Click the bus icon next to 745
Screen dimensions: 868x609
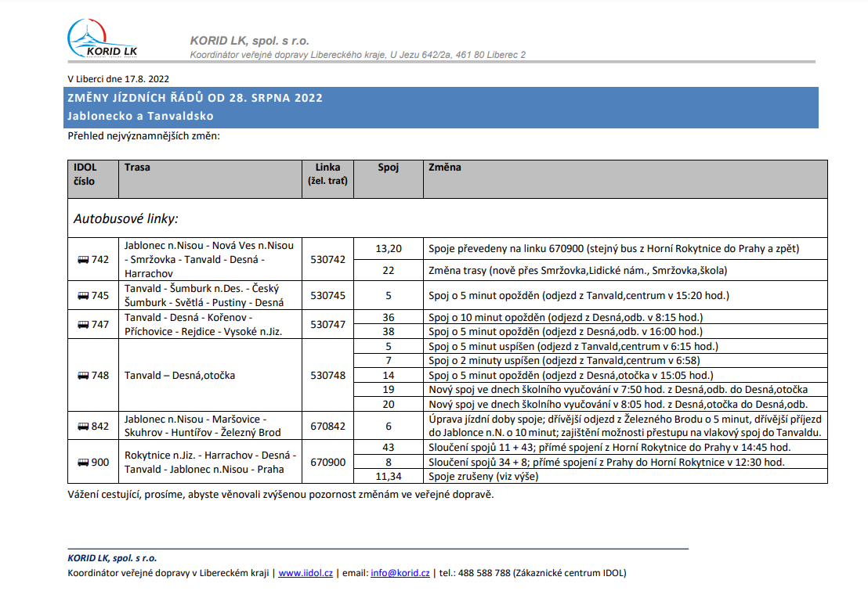pos(83,295)
